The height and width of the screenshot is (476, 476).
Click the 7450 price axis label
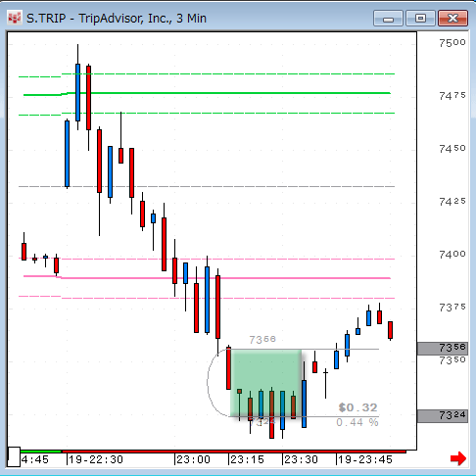pyautogui.click(x=452, y=149)
